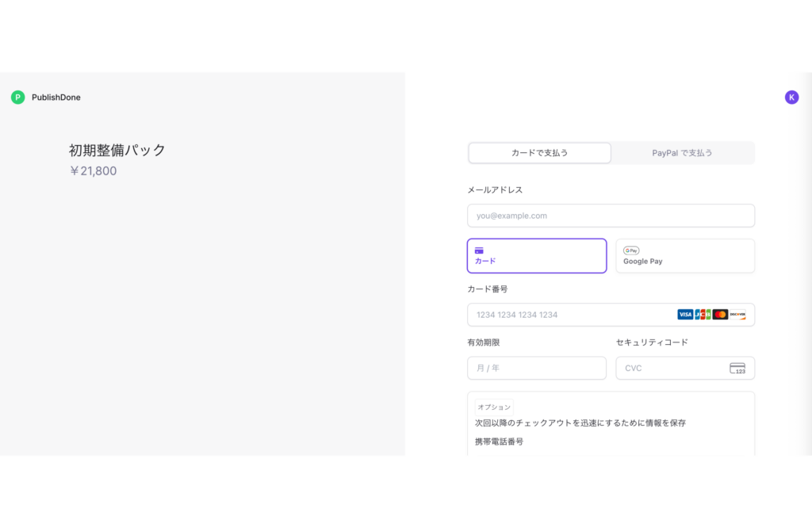Open the purple K user avatar
The height and width of the screenshot is (528, 812).
[x=791, y=98]
